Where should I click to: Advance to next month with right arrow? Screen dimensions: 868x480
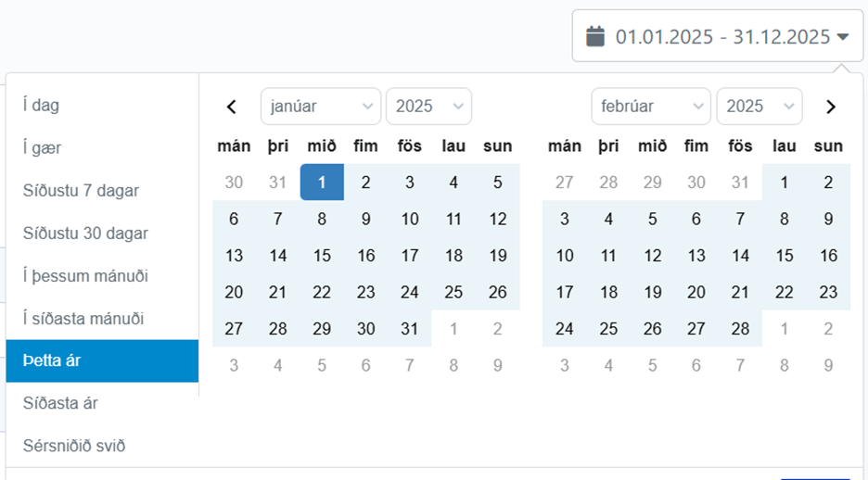(830, 107)
